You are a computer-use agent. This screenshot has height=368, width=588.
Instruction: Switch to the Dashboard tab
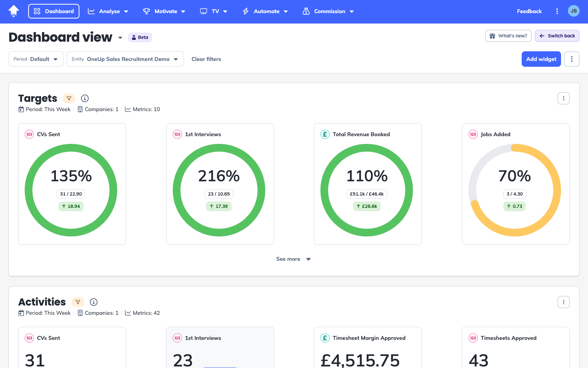coord(54,11)
